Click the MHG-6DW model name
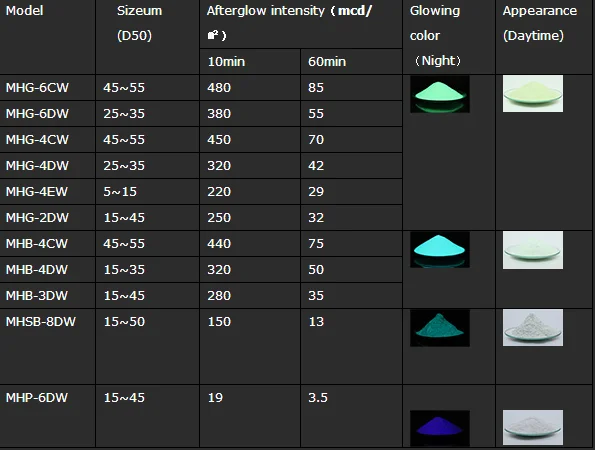Viewport: 595px width, 450px height. [37, 113]
